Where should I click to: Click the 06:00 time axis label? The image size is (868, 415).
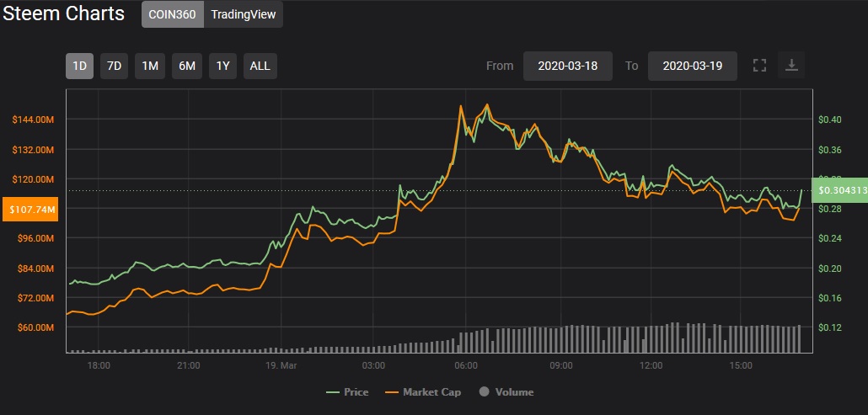click(x=465, y=365)
